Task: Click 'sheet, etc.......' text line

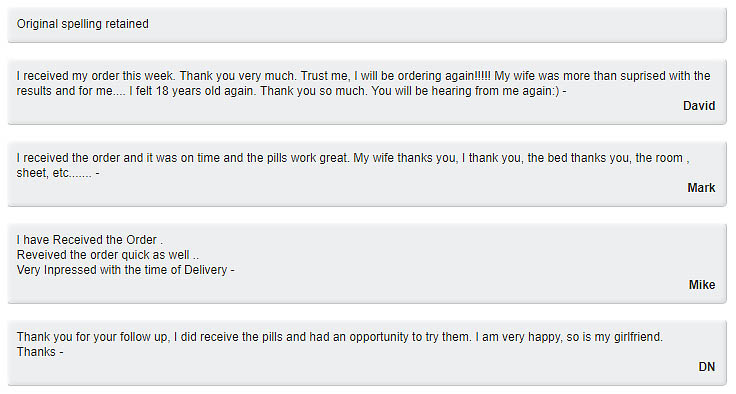Action: [x=58, y=173]
